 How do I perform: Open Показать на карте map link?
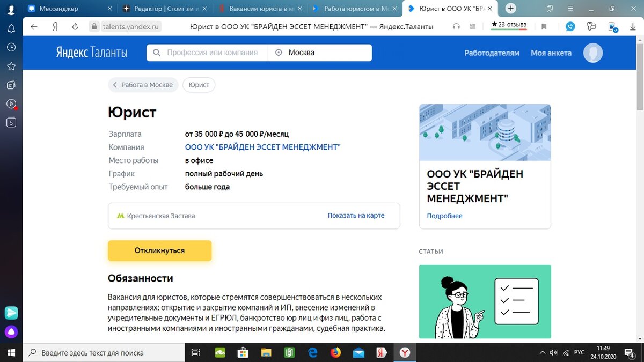pos(355,215)
